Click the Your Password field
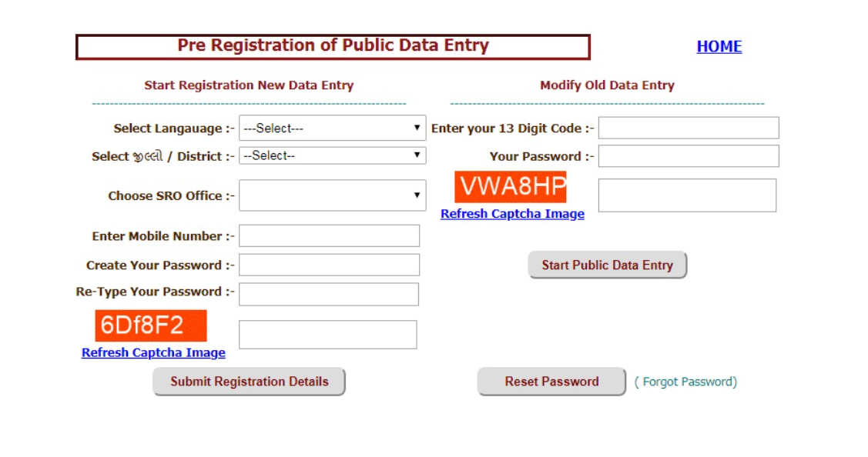The image size is (868, 457). 689,156
